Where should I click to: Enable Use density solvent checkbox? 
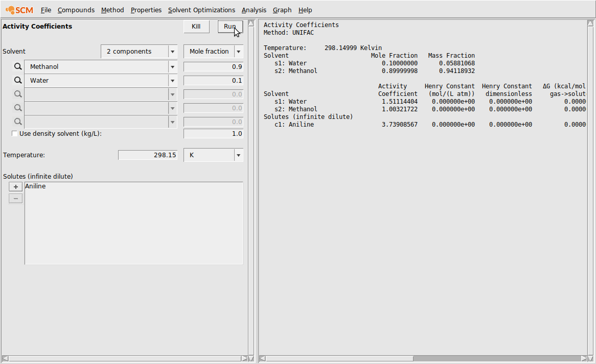[14, 134]
